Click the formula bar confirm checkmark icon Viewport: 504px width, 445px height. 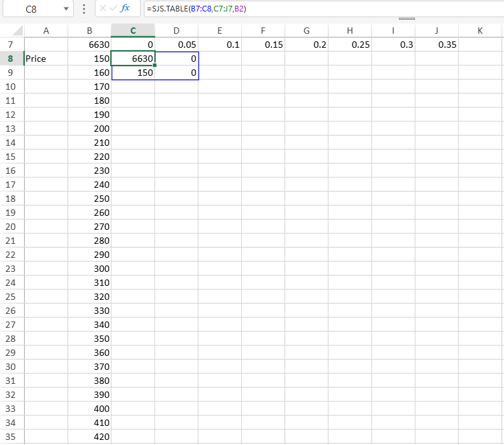coord(113,8)
